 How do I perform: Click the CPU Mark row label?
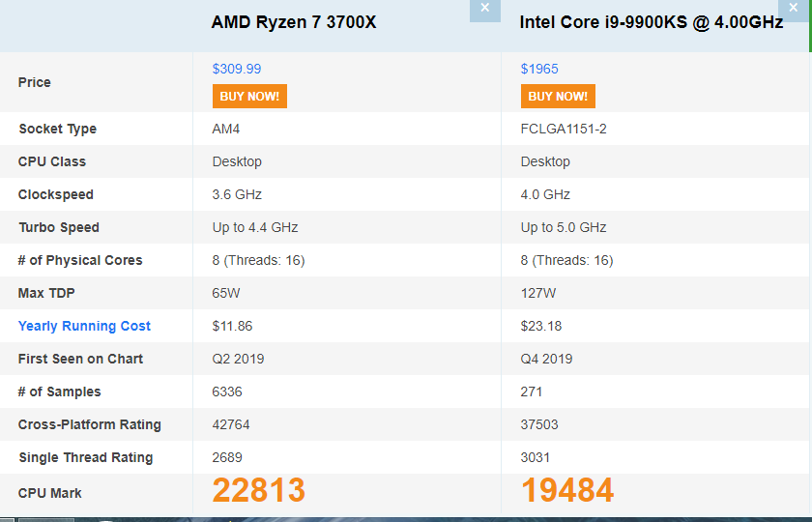[49, 493]
